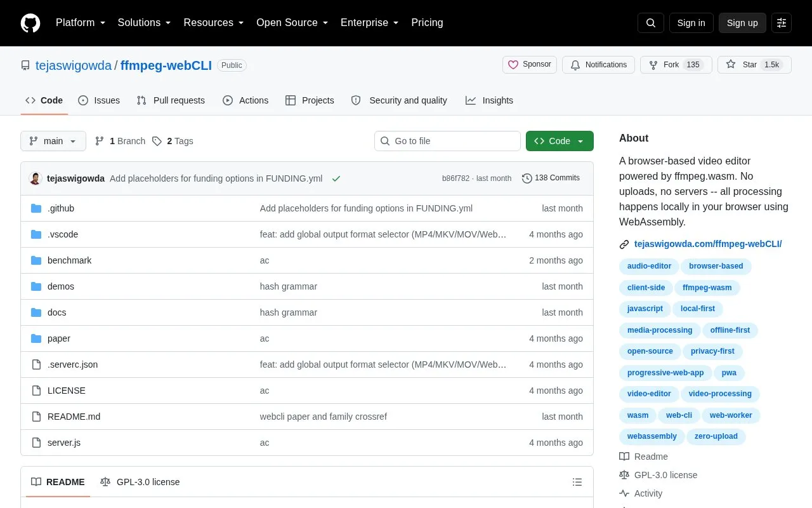Open the server.js file

(x=64, y=443)
